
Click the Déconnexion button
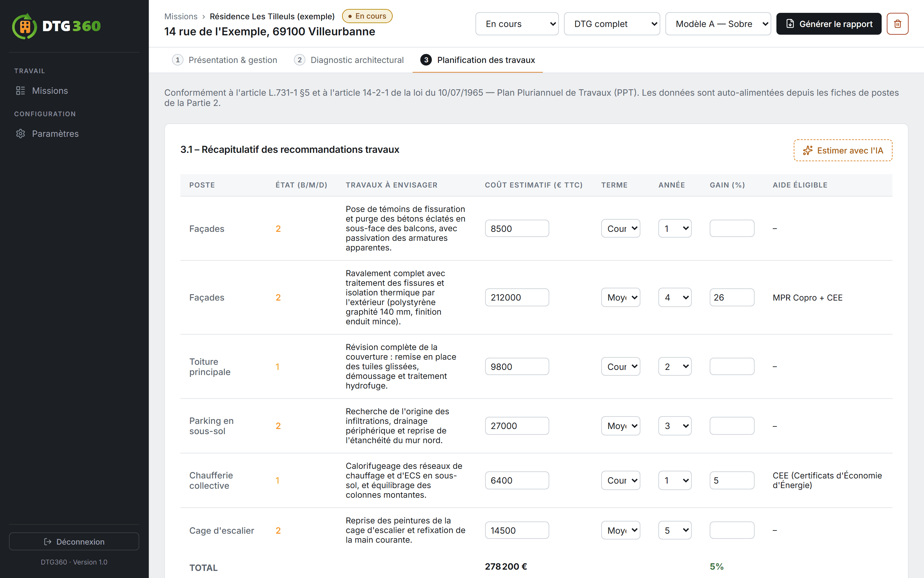(x=74, y=541)
